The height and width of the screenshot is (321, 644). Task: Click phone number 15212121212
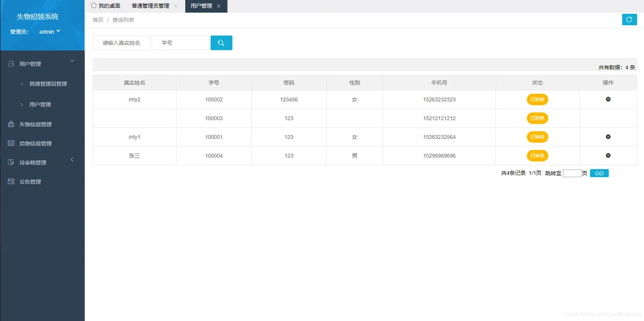pos(439,118)
